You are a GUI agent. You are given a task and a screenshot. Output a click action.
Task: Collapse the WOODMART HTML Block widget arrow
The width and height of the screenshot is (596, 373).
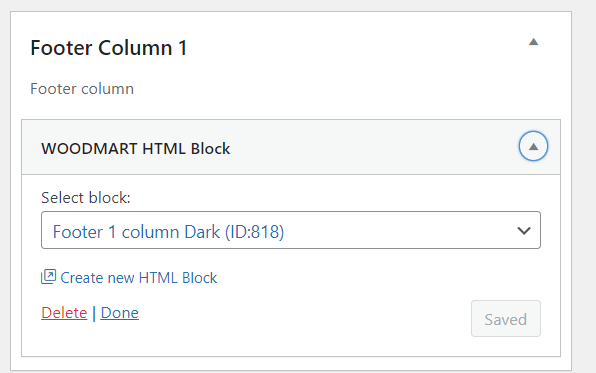[533, 146]
